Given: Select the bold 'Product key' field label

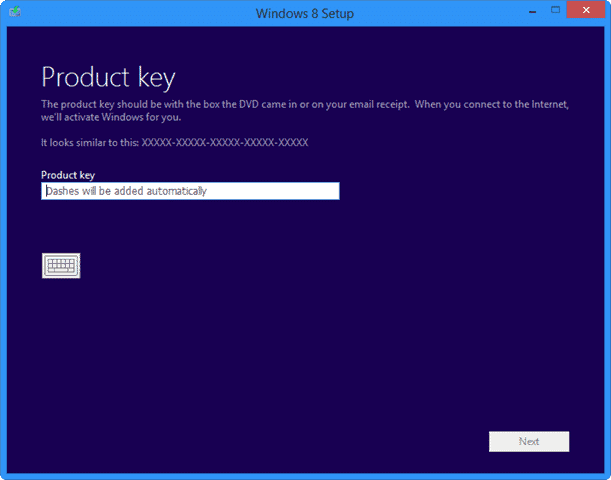Looking at the screenshot, I should click(68, 175).
